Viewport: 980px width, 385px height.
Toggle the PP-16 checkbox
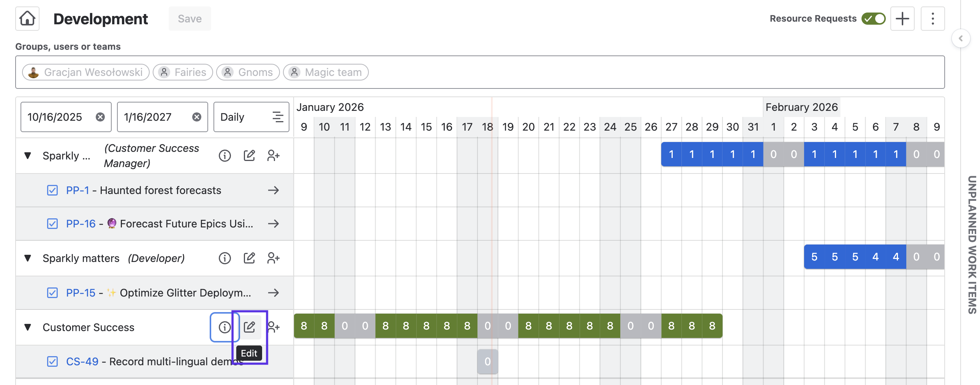pyautogui.click(x=52, y=224)
